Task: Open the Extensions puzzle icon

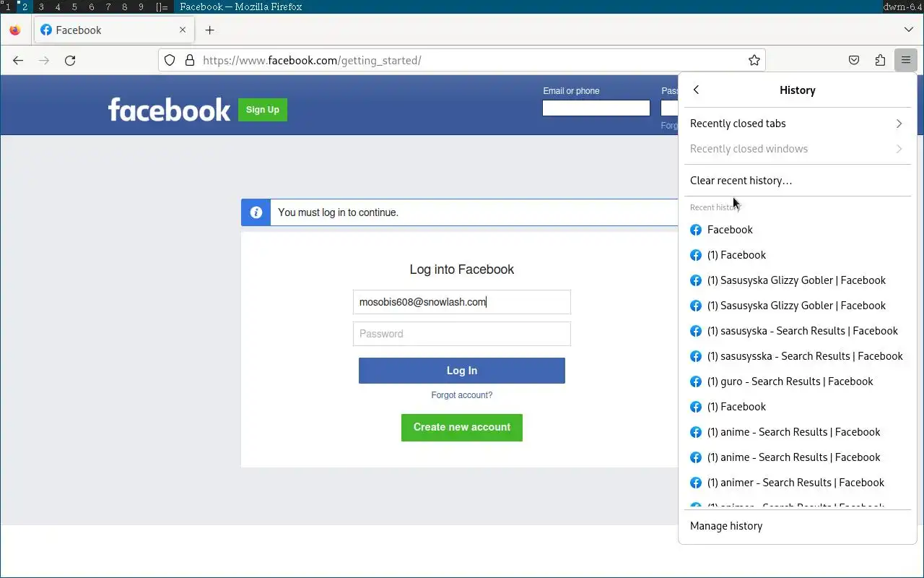Action: pos(880,61)
